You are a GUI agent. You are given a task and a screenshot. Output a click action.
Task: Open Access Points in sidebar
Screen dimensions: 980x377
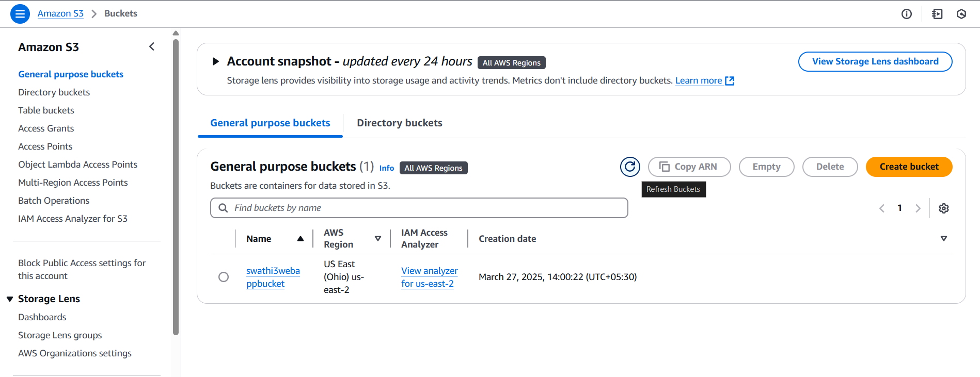point(45,146)
